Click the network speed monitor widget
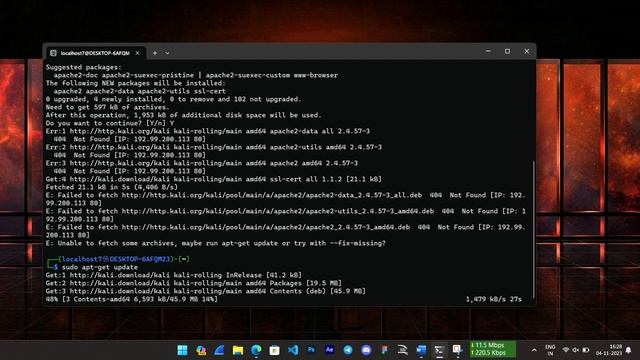 click(493, 349)
